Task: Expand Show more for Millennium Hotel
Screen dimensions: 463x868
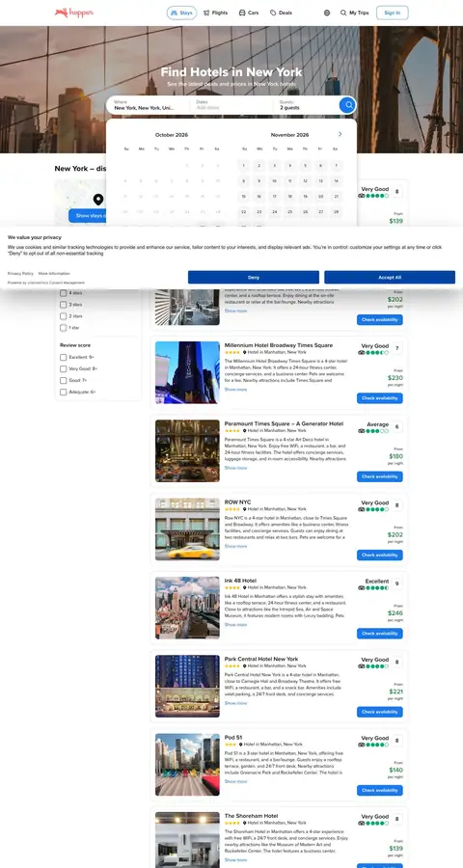Action: point(235,390)
